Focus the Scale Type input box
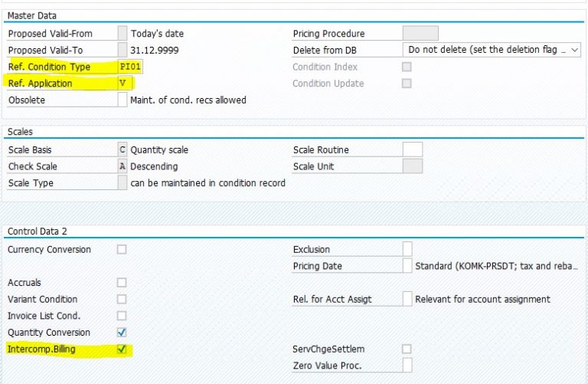588x384 pixels. (x=122, y=183)
